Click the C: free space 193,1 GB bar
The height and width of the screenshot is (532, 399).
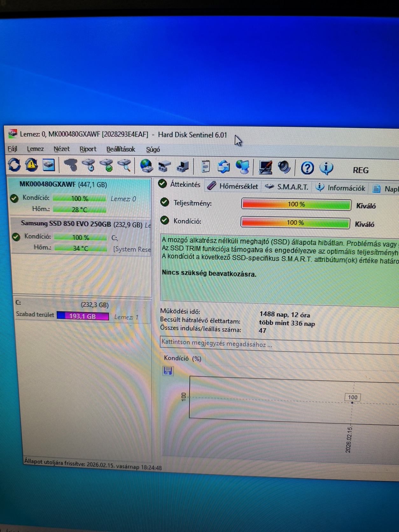[83, 316]
